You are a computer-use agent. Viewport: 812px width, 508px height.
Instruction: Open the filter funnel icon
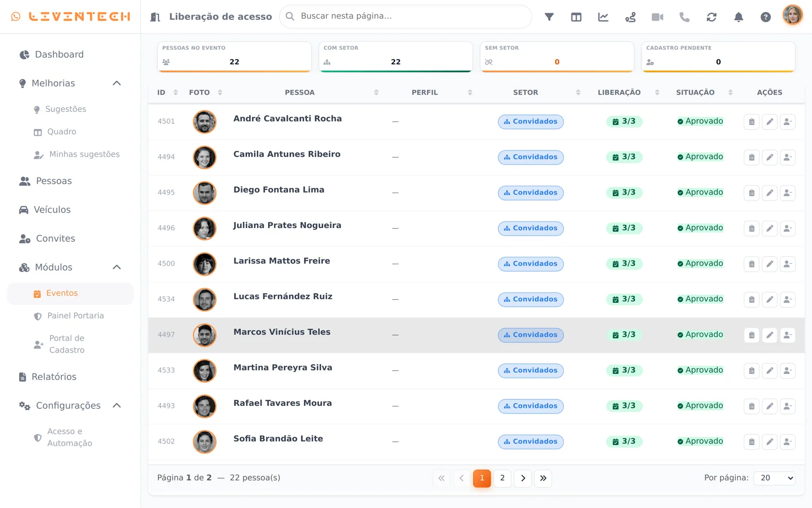[x=549, y=17]
